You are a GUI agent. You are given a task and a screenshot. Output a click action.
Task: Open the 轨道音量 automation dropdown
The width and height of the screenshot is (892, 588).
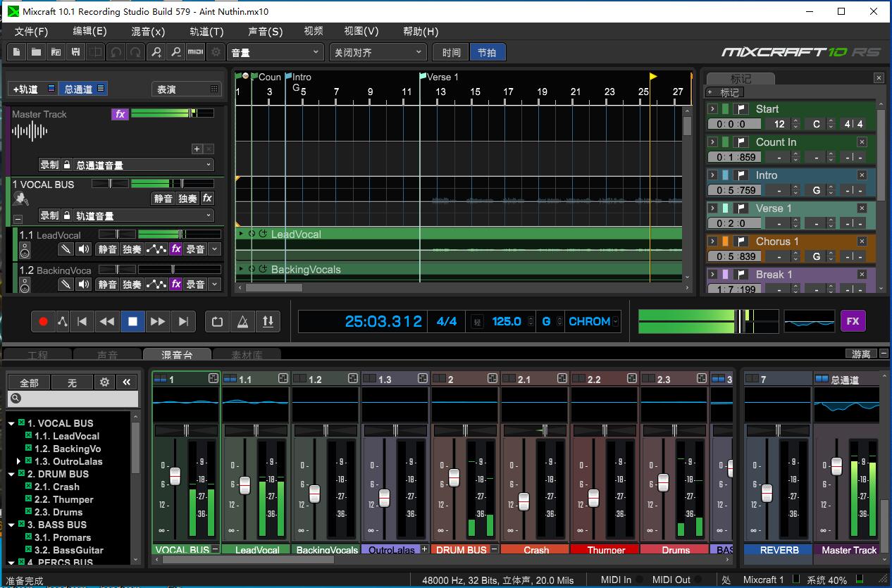click(x=144, y=215)
